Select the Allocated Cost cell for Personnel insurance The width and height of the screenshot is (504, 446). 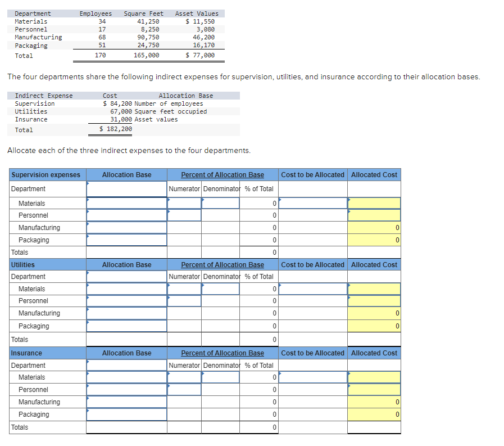coord(374,389)
